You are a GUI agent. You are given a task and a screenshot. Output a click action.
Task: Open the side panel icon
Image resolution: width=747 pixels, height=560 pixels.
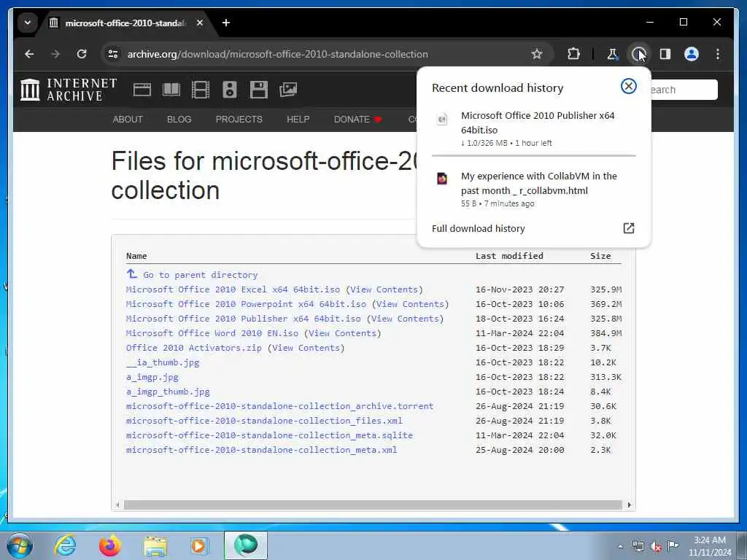click(665, 54)
